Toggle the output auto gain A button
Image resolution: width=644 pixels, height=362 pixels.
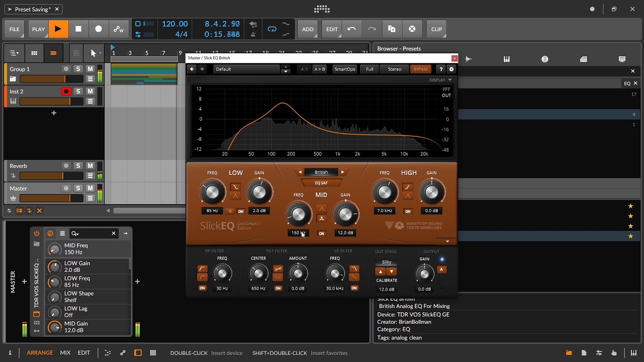click(x=441, y=269)
